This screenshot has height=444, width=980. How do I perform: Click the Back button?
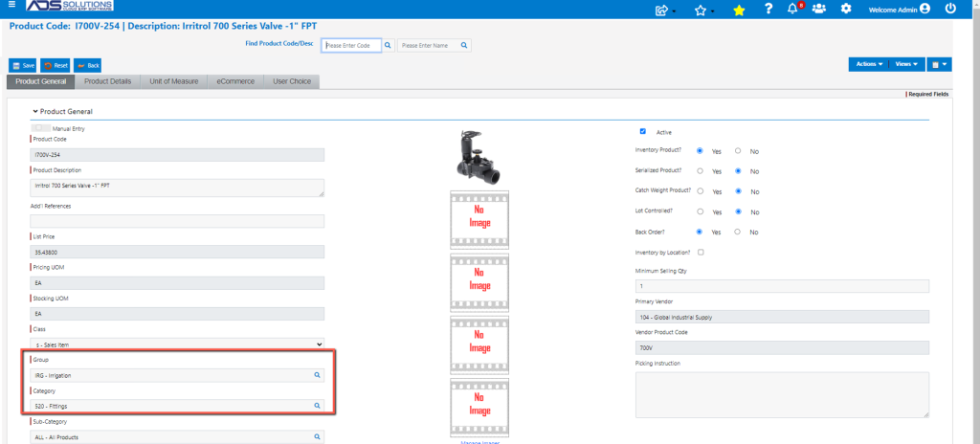pyautogui.click(x=87, y=65)
